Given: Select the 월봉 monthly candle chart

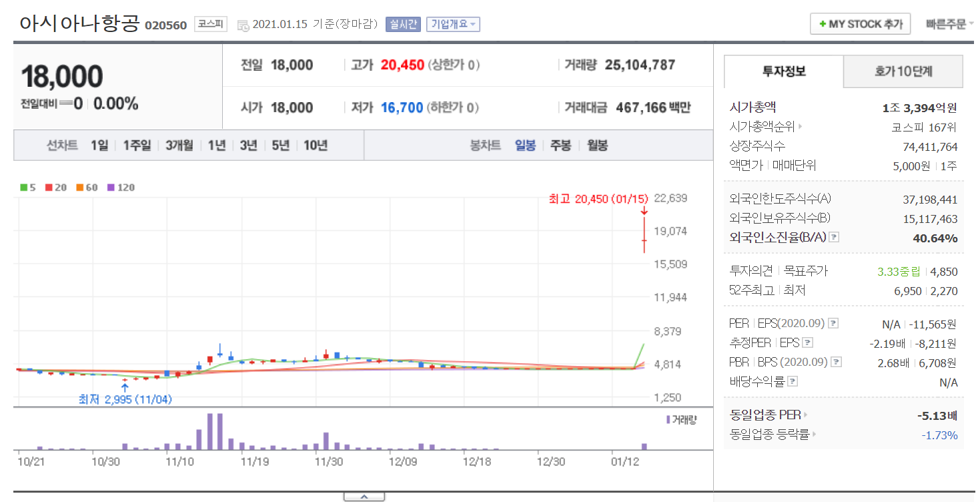Looking at the screenshot, I should coord(597,146).
